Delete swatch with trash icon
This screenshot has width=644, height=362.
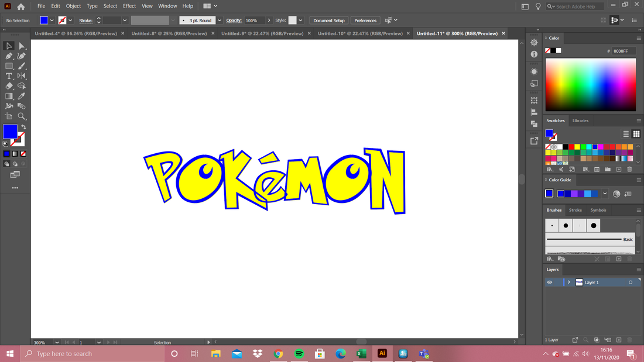pos(629,170)
